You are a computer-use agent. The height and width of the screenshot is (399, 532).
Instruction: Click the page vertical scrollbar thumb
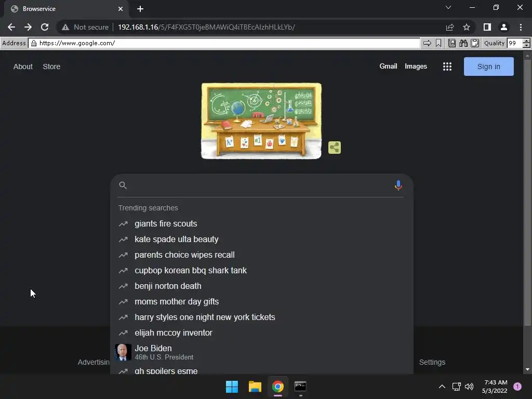(527, 192)
